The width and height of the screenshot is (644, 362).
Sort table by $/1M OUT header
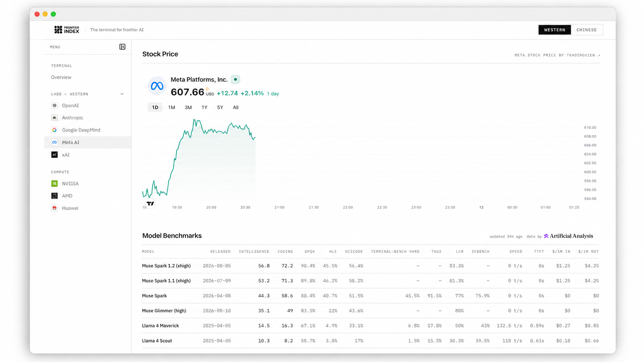pyautogui.click(x=589, y=252)
